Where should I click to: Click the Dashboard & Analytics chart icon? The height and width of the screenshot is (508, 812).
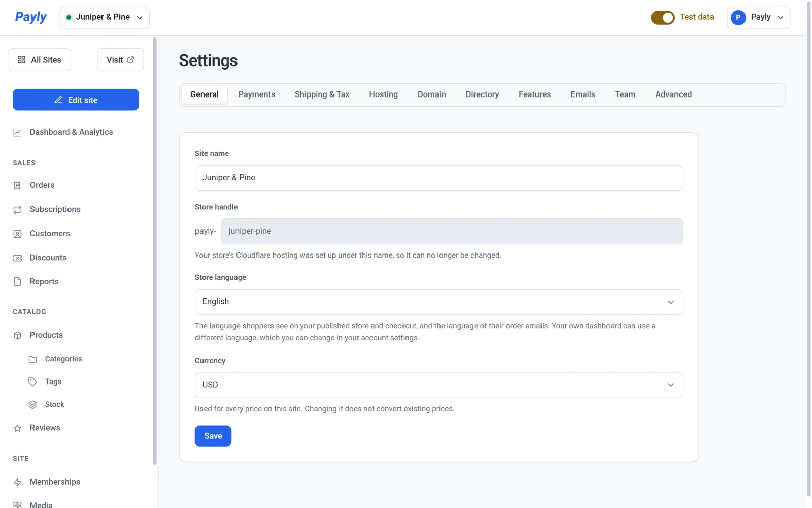click(17, 132)
